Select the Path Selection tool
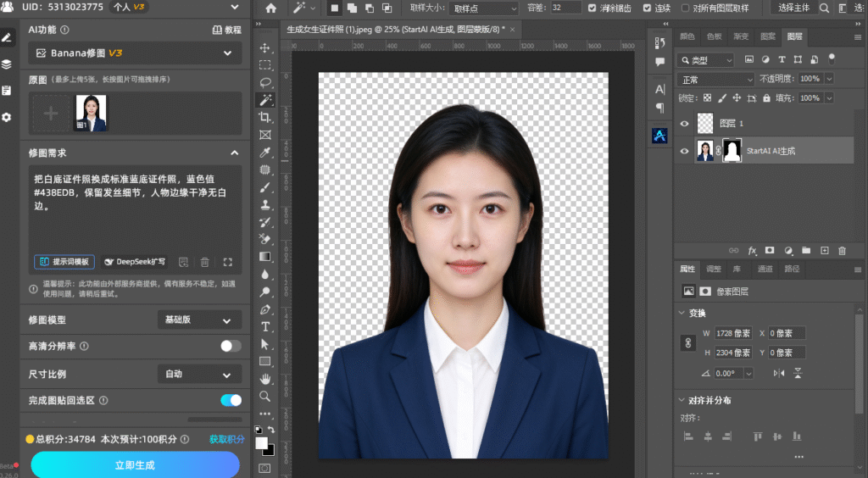The height and width of the screenshot is (478, 868). click(x=265, y=344)
